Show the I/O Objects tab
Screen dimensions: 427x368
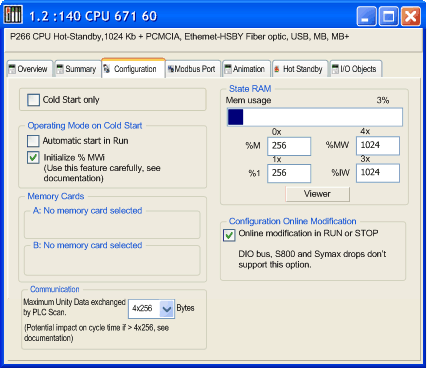[355, 69]
